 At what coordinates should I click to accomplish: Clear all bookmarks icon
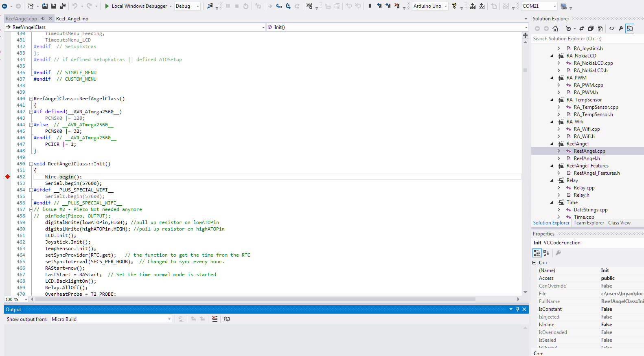click(397, 6)
